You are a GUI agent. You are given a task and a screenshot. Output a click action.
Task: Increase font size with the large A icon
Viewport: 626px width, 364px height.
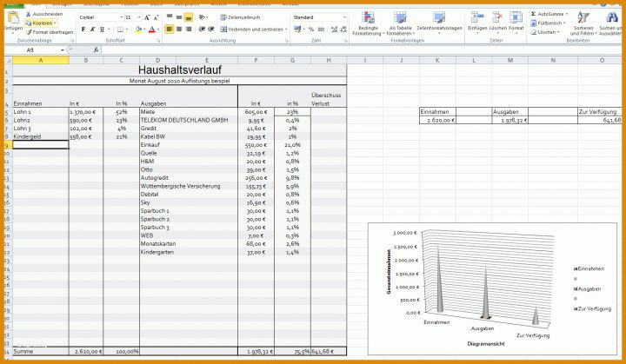pos(147,17)
